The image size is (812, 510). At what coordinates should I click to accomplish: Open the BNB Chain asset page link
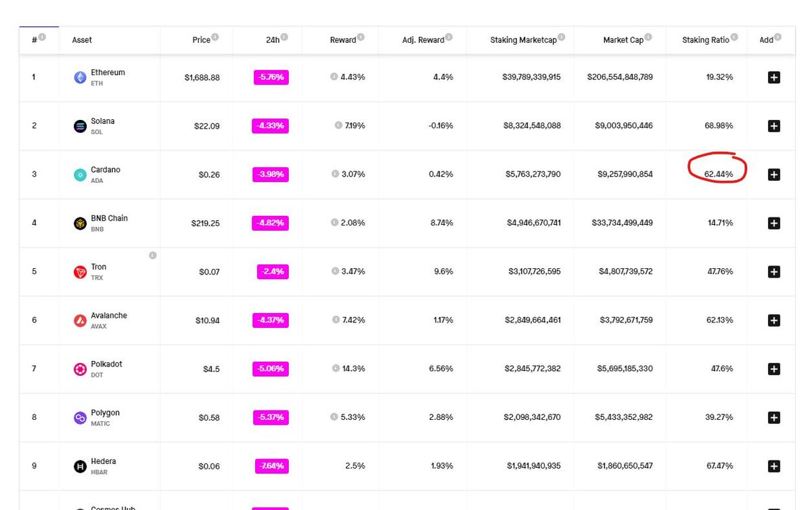[x=109, y=218]
